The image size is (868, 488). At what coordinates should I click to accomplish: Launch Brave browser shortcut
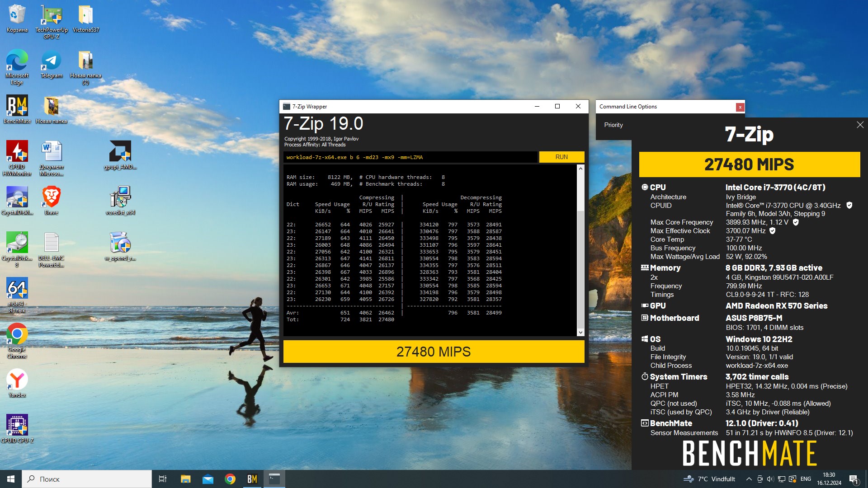coord(51,201)
